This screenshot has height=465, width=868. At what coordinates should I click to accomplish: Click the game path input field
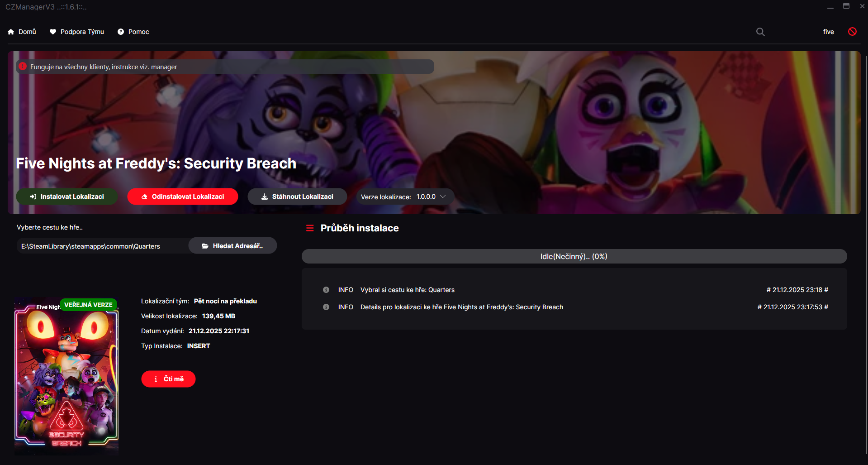pos(102,246)
